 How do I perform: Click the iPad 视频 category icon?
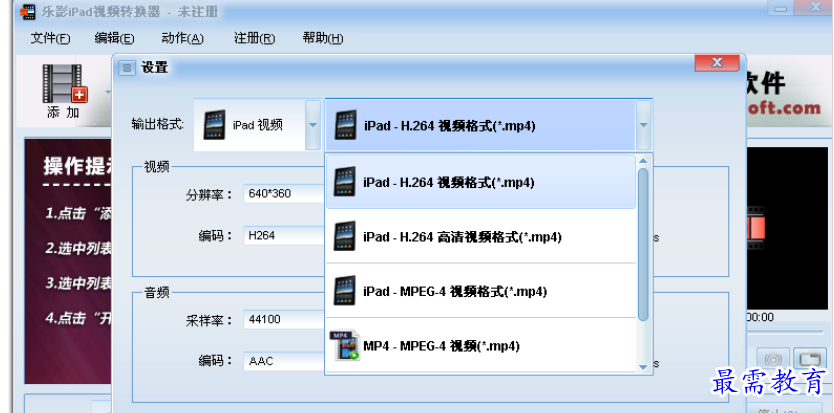(214, 125)
